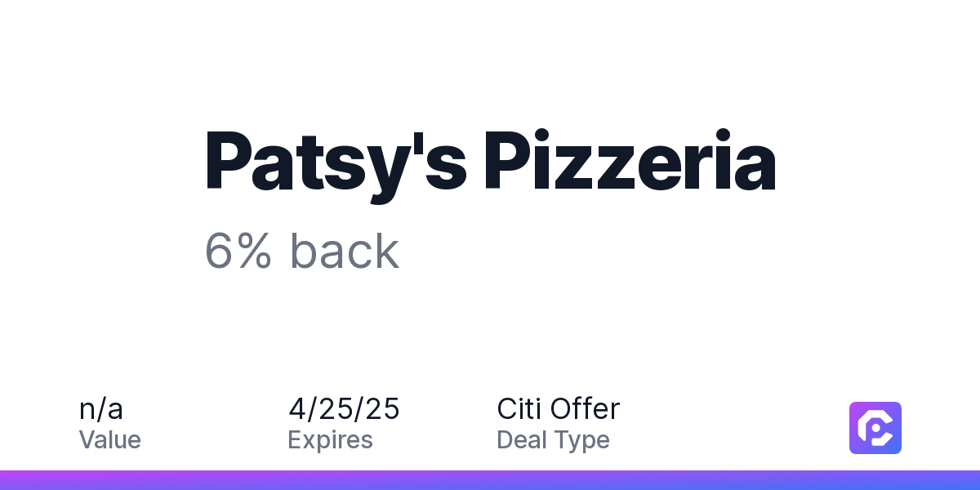Screen dimensions: 980x490
Task: Click the Deal Type label
Action: pyautogui.click(x=553, y=441)
